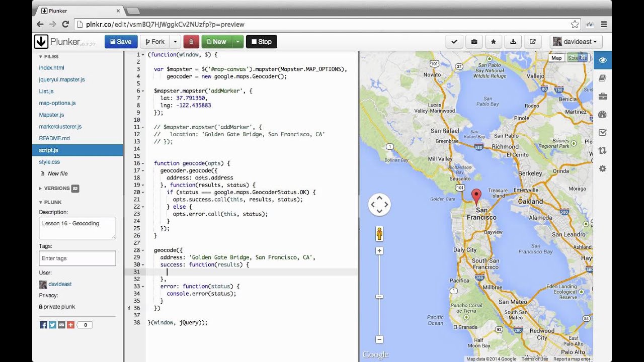Star this plunk

click(x=494, y=42)
